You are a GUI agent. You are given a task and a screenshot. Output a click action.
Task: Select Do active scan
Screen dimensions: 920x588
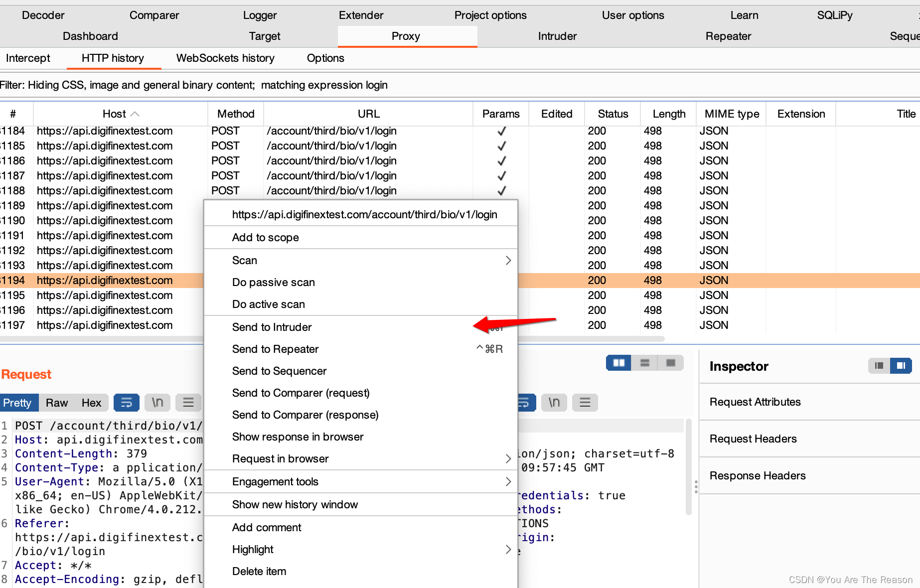point(361,304)
